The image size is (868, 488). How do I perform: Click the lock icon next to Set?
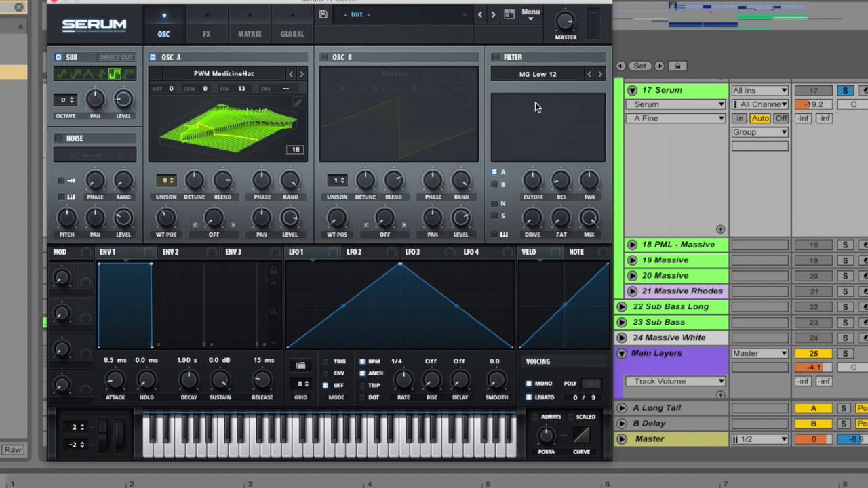pos(677,66)
